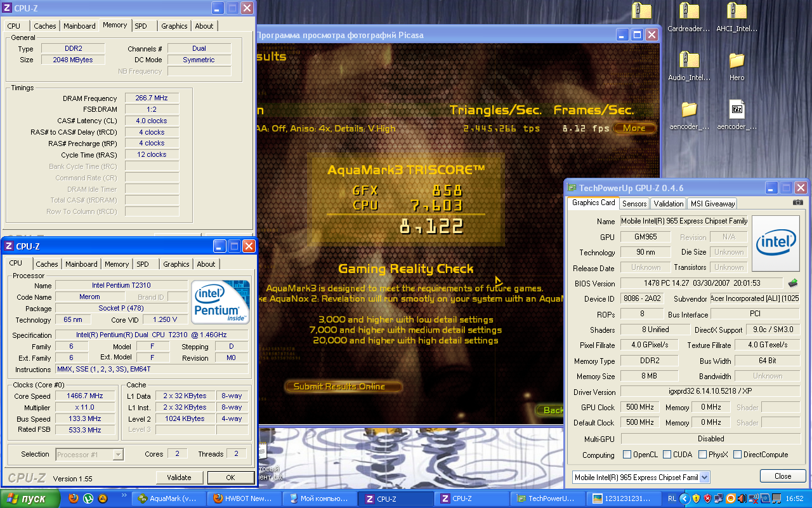Launch AIMP from the quick launch bar
The width and height of the screenshot is (812, 508).
click(x=102, y=498)
